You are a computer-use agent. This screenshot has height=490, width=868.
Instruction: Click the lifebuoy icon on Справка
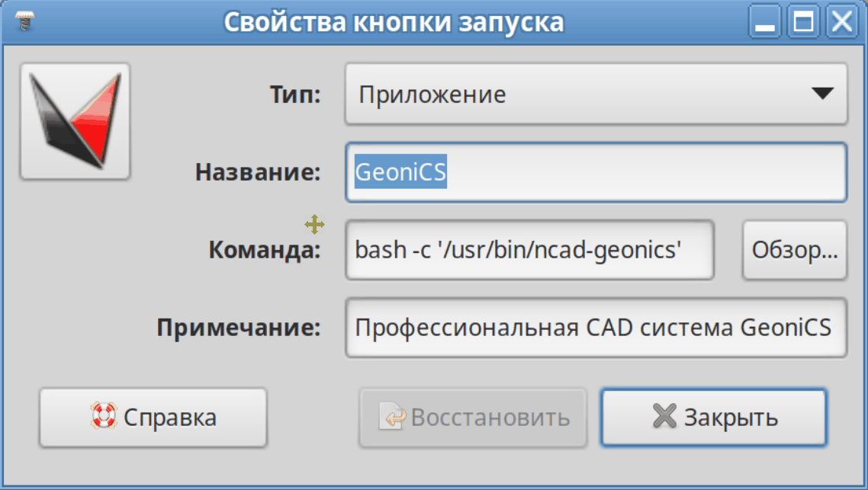[x=102, y=417]
